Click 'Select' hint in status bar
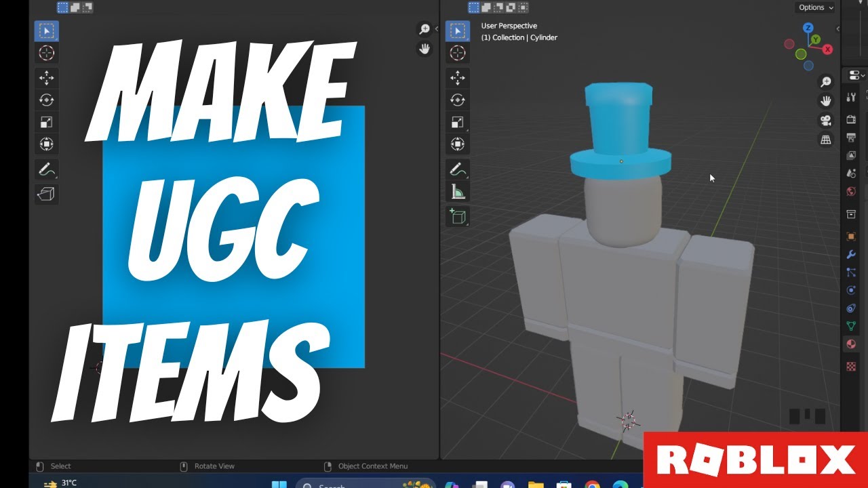This screenshot has height=488, width=868. pyautogui.click(x=61, y=466)
